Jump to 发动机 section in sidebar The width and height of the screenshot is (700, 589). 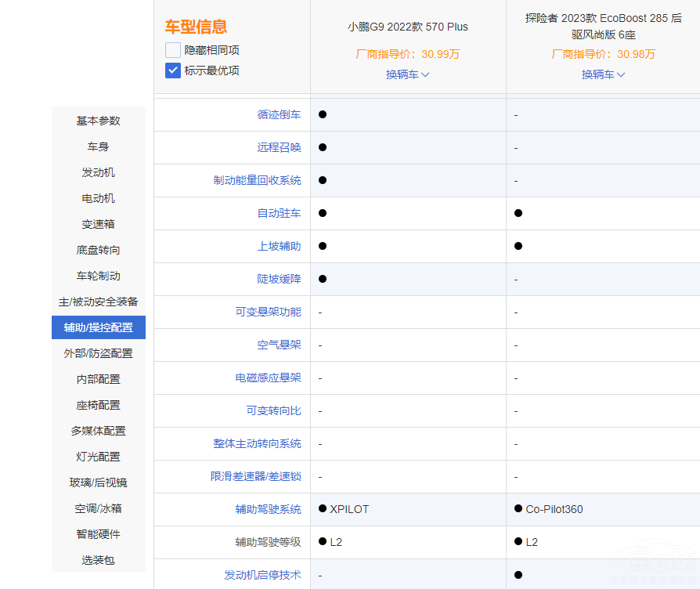tap(99, 172)
